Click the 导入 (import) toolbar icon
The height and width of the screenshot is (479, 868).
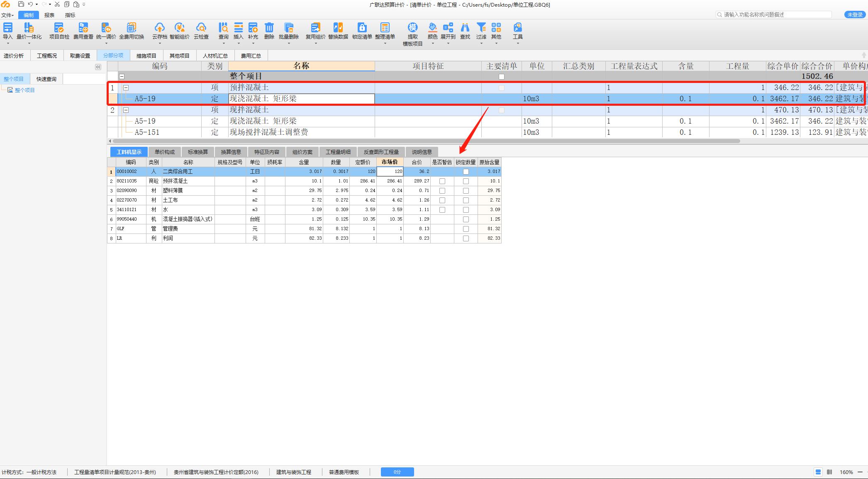click(x=7, y=28)
